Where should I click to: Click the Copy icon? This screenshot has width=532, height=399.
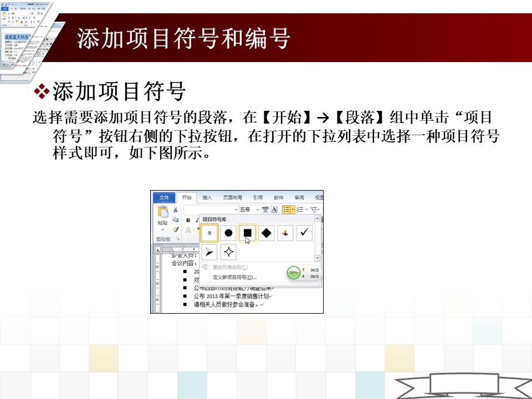[x=176, y=219]
